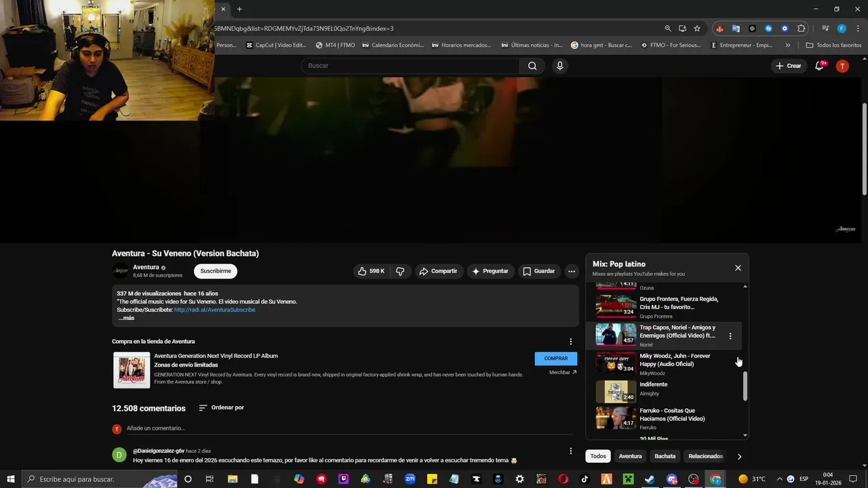This screenshot has height=488, width=868.
Task: Open the Windows Start menu
Action: click(x=10, y=479)
